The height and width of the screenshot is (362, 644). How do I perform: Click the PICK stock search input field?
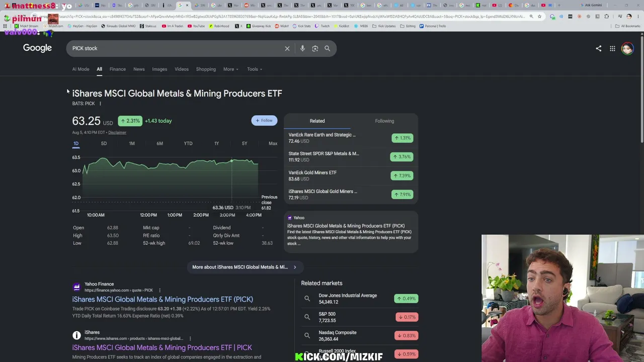point(176,48)
